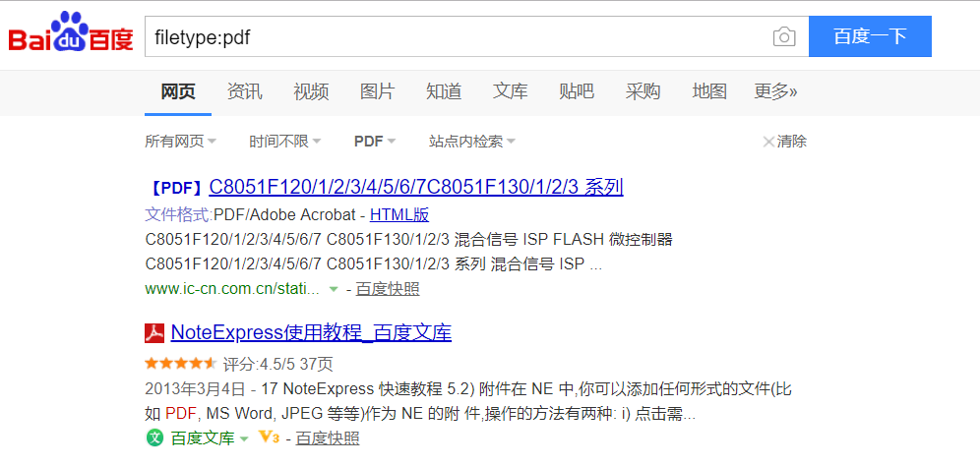
Task: Expand the 站点内检索 dropdown
Action: pyautogui.click(x=472, y=142)
